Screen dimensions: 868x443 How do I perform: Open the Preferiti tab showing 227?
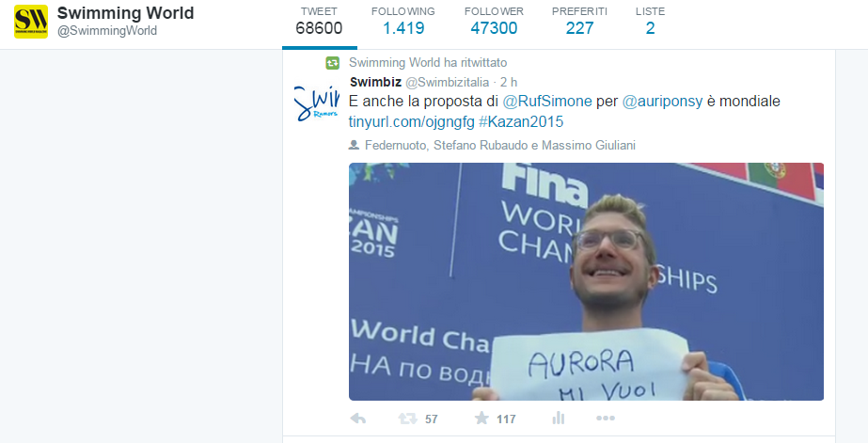click(x=579, y=23)
